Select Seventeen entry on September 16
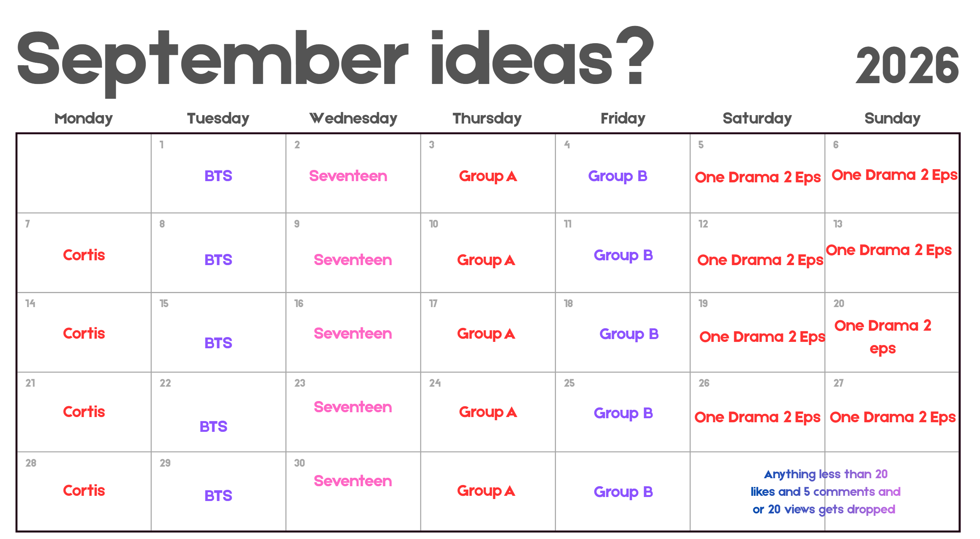The image size is (980, 539). (x=353, y=333)
